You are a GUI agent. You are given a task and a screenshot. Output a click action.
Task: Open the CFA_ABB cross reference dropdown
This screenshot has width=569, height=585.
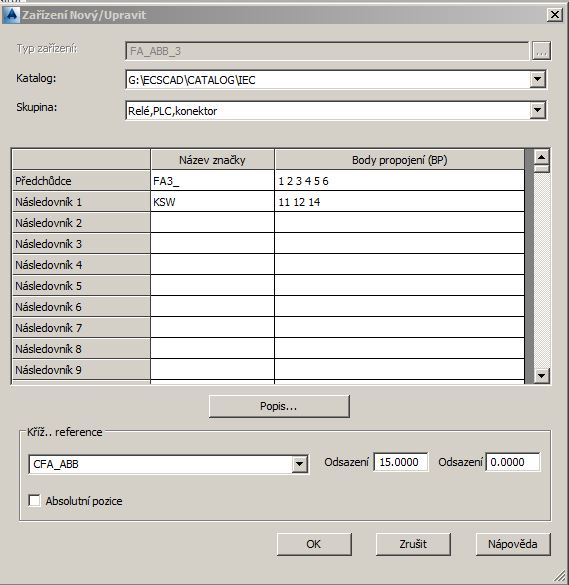(x=299, y=464)
